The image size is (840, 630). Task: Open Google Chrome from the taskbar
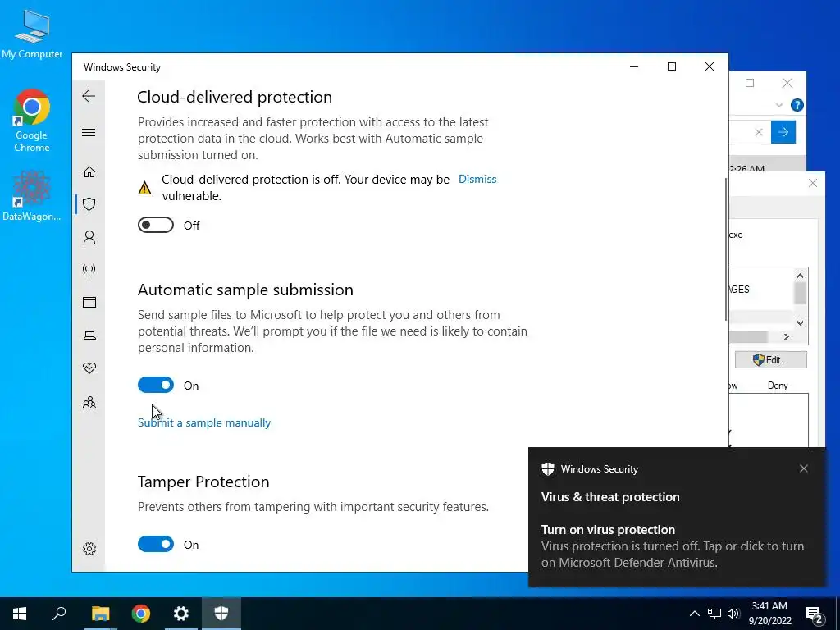point(141,614)
